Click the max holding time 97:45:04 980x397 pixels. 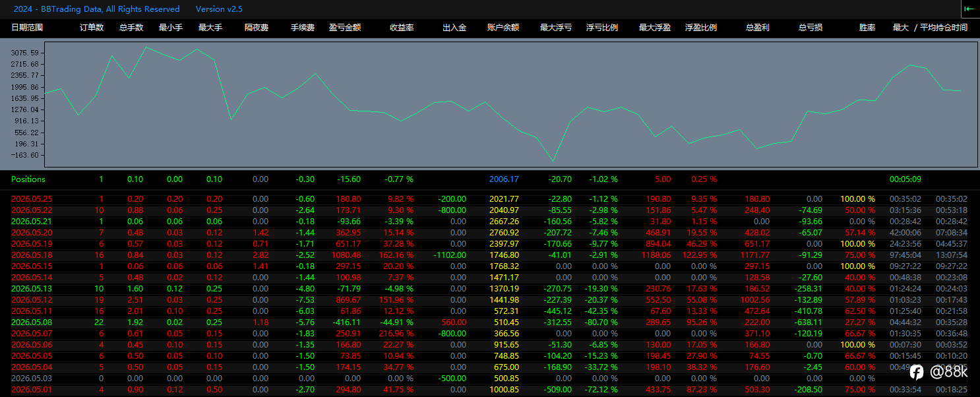pyautogui.click(x=905, y=255)
